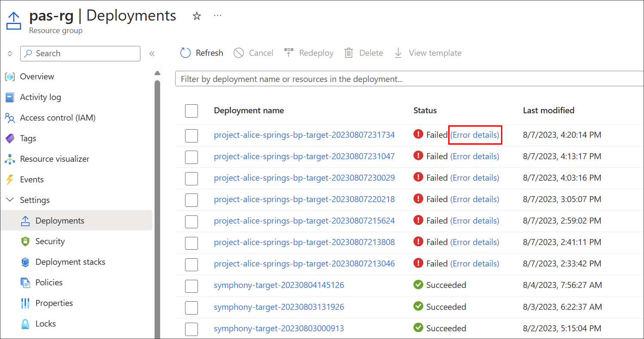Click the Locks icon in Settings

(25, 324)
